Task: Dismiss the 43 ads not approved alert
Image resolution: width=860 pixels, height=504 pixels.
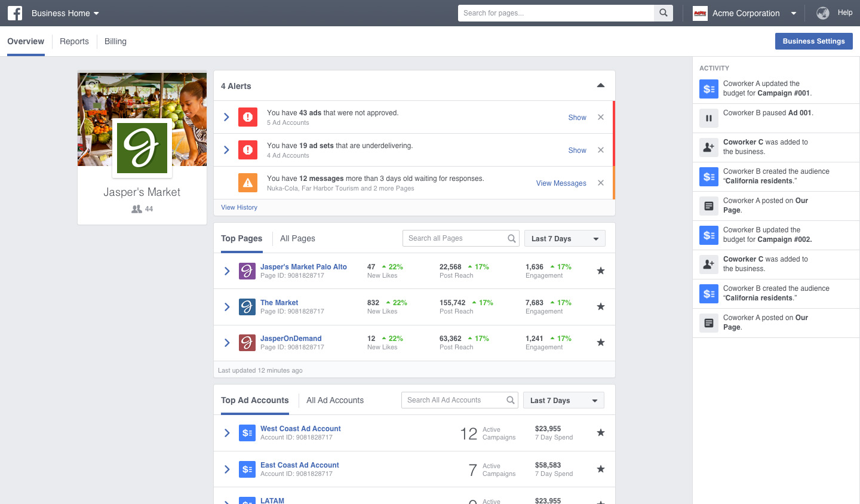Action: pyautogui.click(x=601, y=117)
